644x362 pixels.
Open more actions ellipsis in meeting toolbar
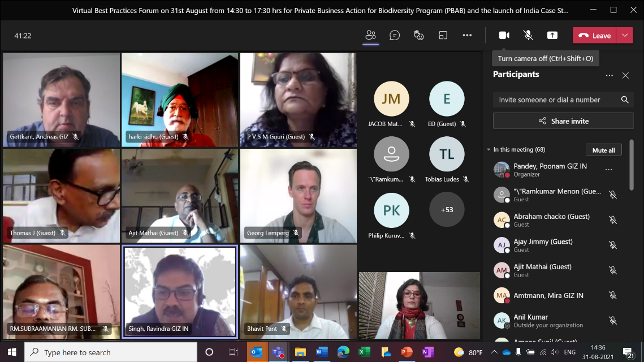[x=467, y=36]
